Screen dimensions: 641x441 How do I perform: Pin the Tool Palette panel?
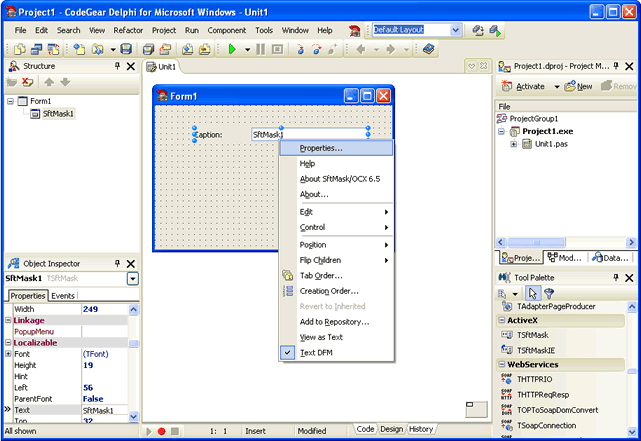click(x=616, y=278)
